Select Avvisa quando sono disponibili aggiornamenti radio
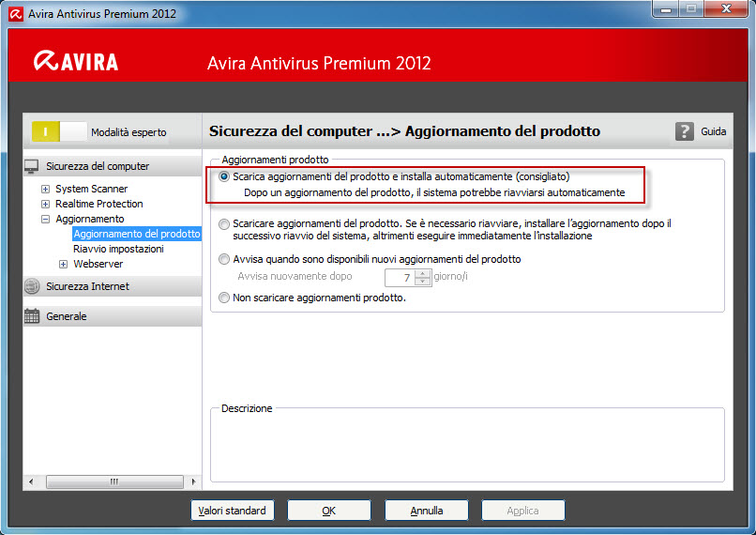The image size is (756, 535). 224,260
